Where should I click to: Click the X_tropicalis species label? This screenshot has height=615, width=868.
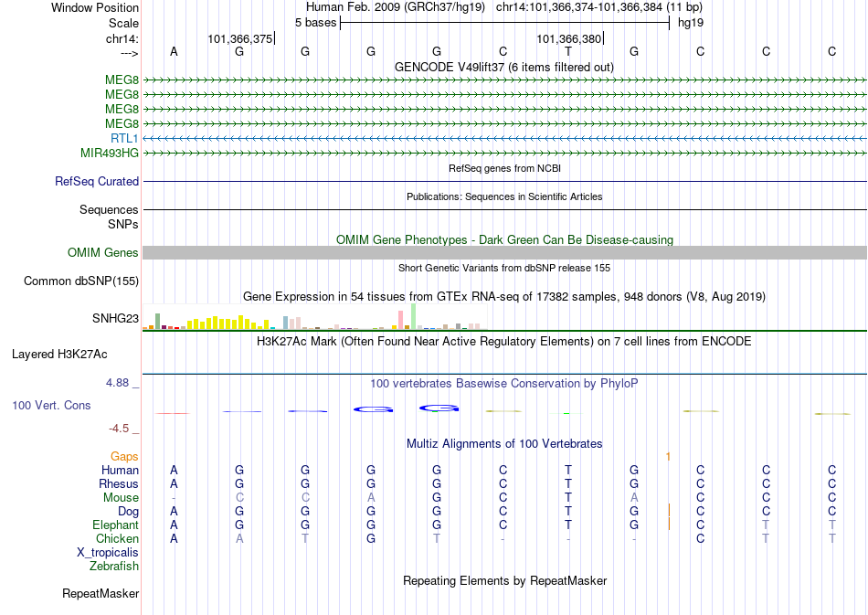[x=108, y=553]
